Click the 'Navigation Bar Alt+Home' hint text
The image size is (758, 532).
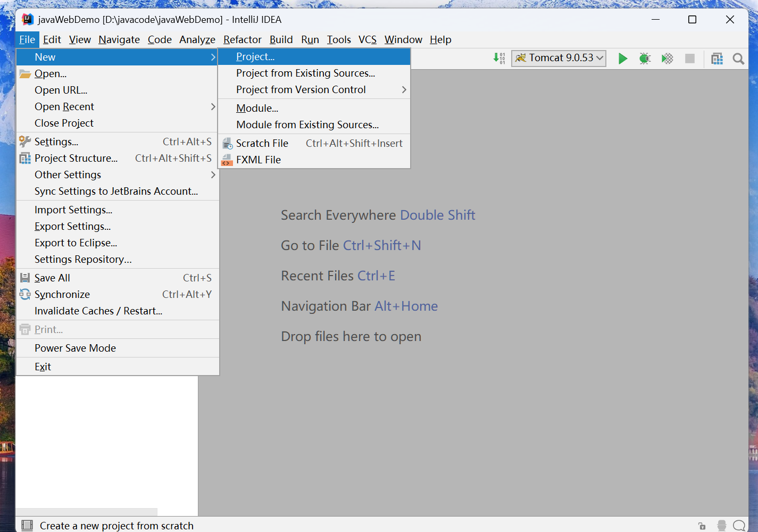point(360,306)
